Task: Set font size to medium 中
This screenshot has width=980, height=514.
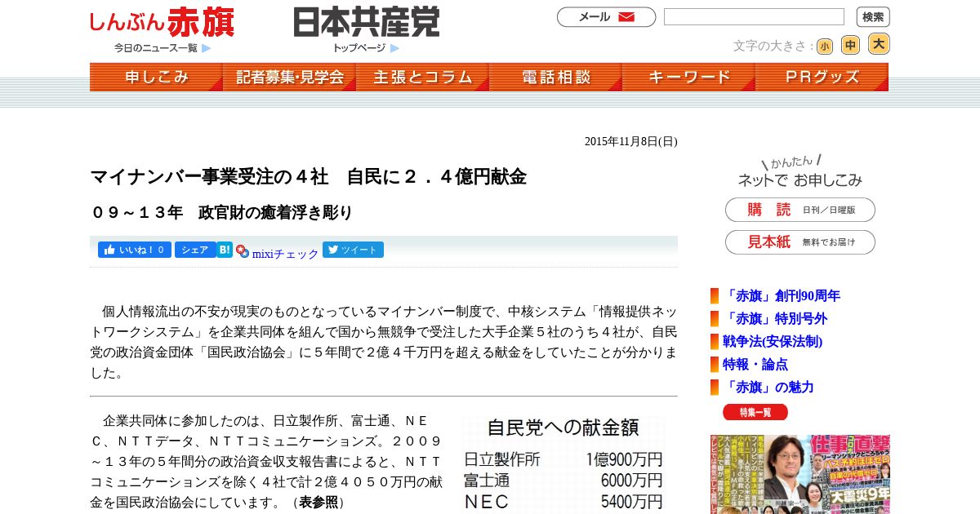Action: click(851, 46)
